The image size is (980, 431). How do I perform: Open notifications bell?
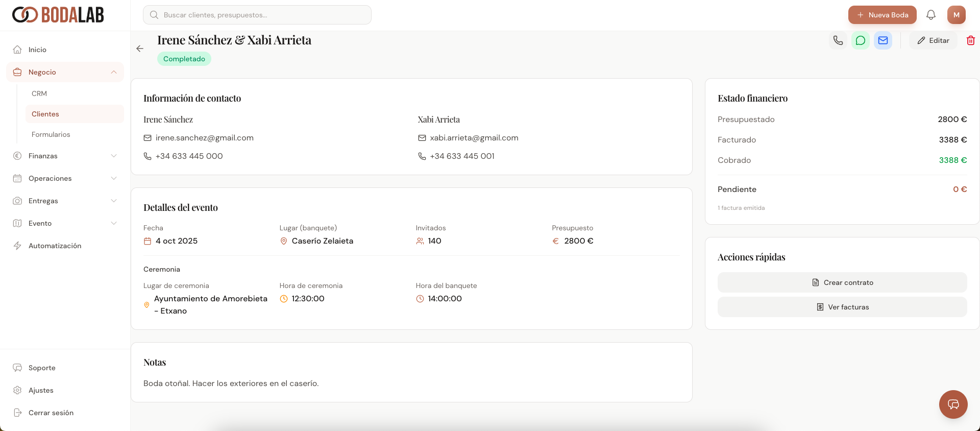pos(930,15)
